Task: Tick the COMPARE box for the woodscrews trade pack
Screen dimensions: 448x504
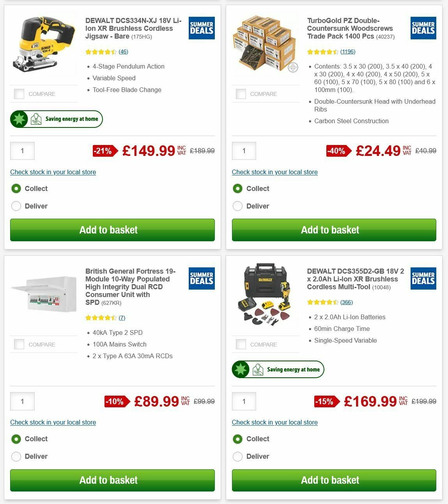Action: pyautogui.click(x=241, y=94)
